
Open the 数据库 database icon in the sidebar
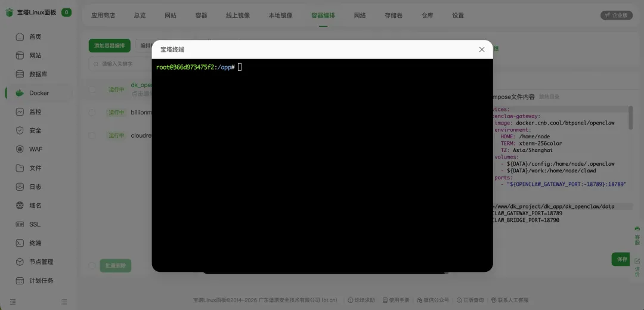point(20,75)
